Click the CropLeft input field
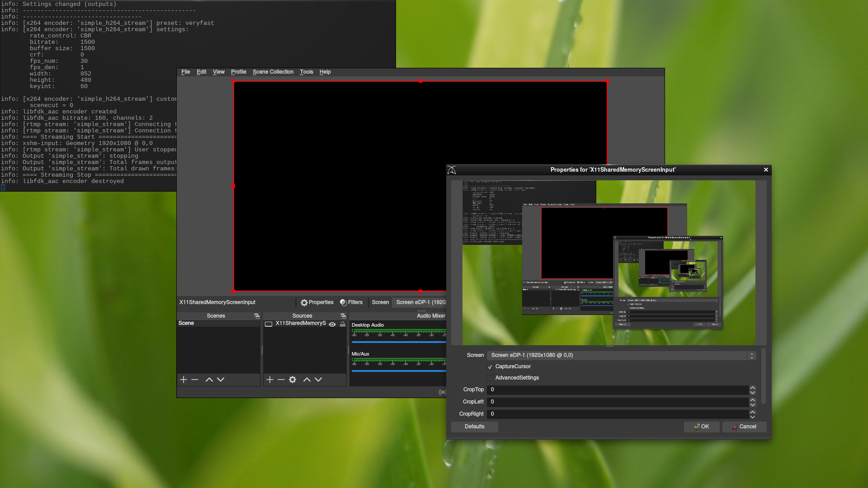The image size is (868, 488). click(618, 402)
